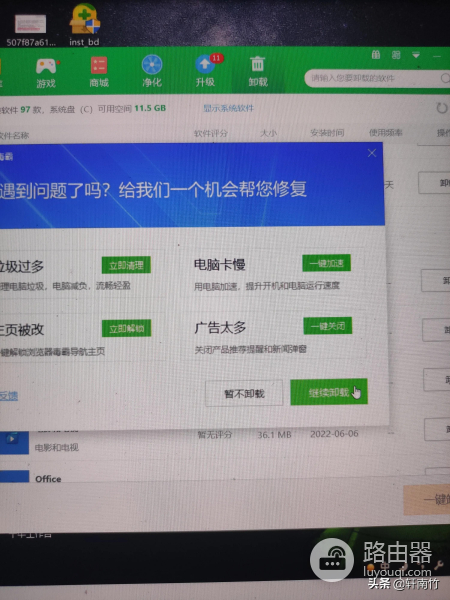
Task: Open the 507f87a61 desktop file thumbnail
Action: click(x=31, y=30)
